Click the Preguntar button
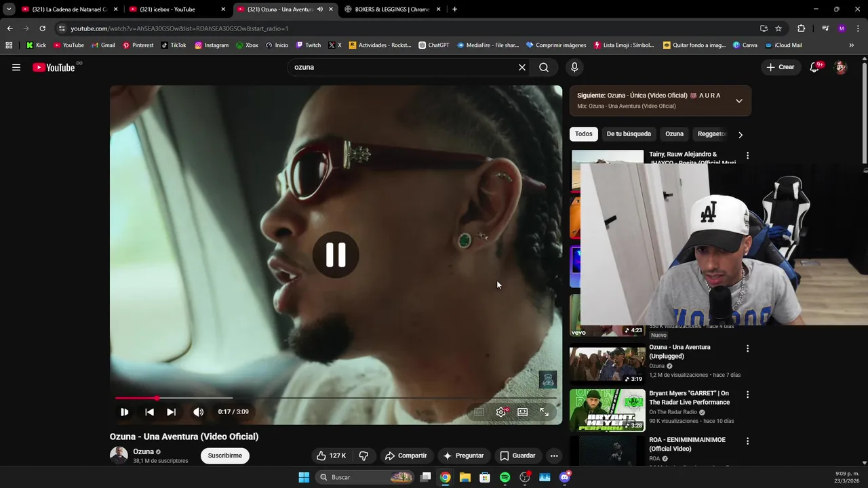Viewport: 868px width, 488px height. 463,455
